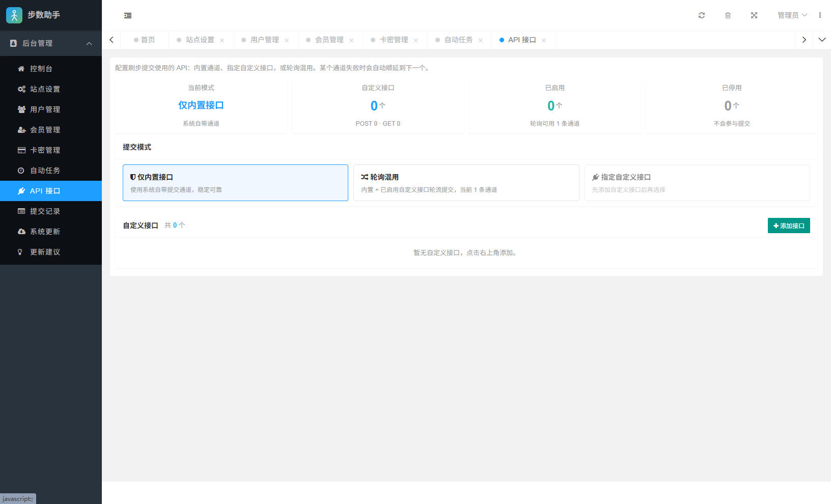Open 会员管理 in the sidebar
This screenshot has width=831, height=504.
coord(51,130)
